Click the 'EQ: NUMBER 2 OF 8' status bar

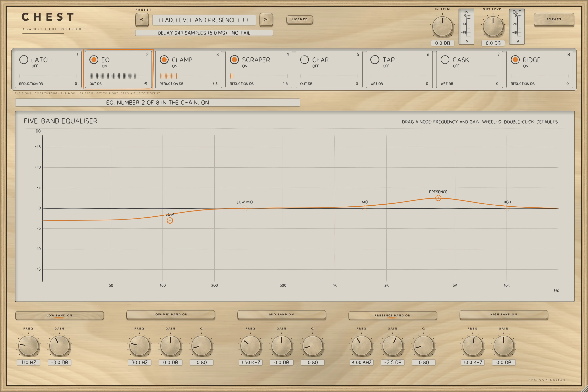[157, 102]
